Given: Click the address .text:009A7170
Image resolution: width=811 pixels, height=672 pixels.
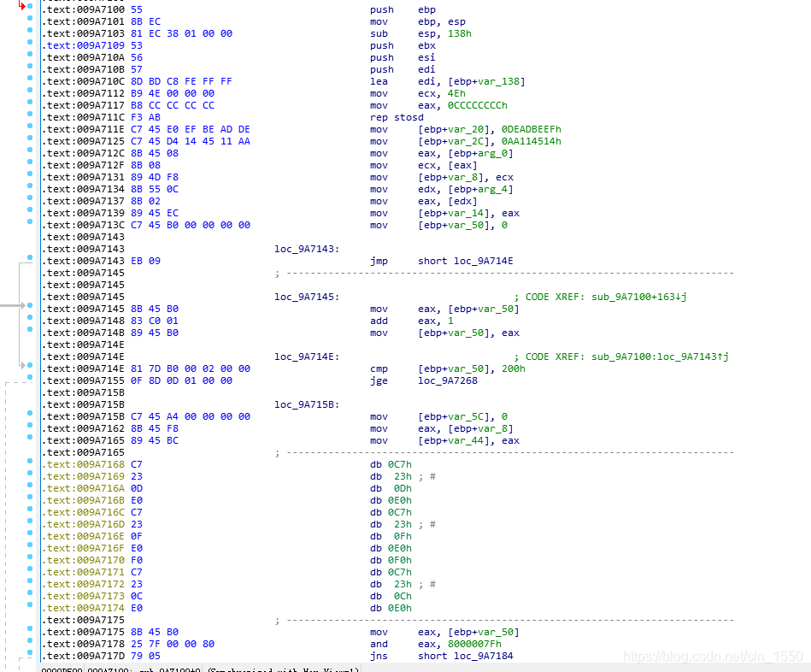Looking at the screenshot, I should coord(83,560).
